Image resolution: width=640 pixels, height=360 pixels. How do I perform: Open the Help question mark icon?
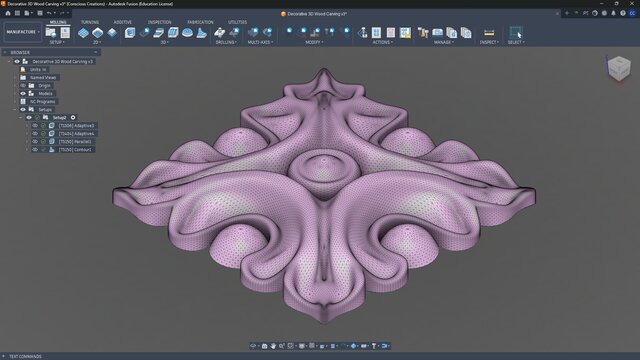coord(623,13)
